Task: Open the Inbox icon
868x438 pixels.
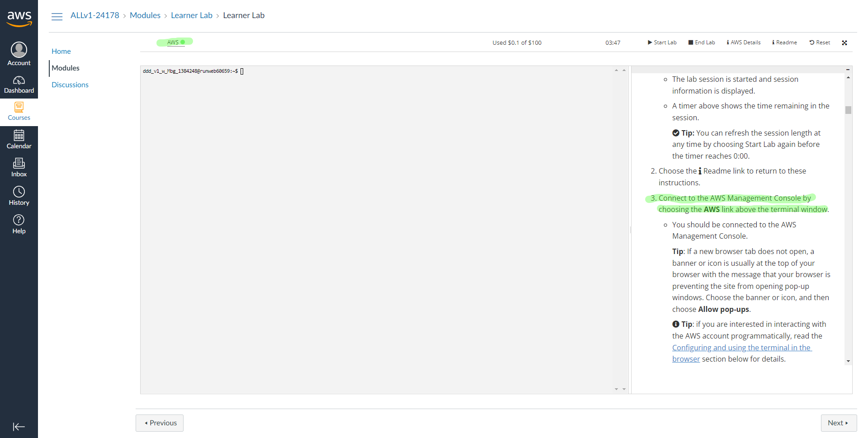Action: click(19, 163)
